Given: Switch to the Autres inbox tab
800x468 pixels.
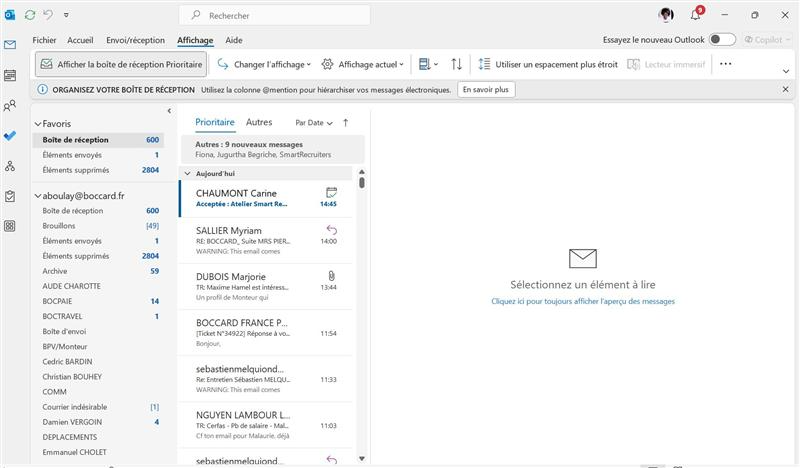Looking at the screenshot, I should point(259,122).
